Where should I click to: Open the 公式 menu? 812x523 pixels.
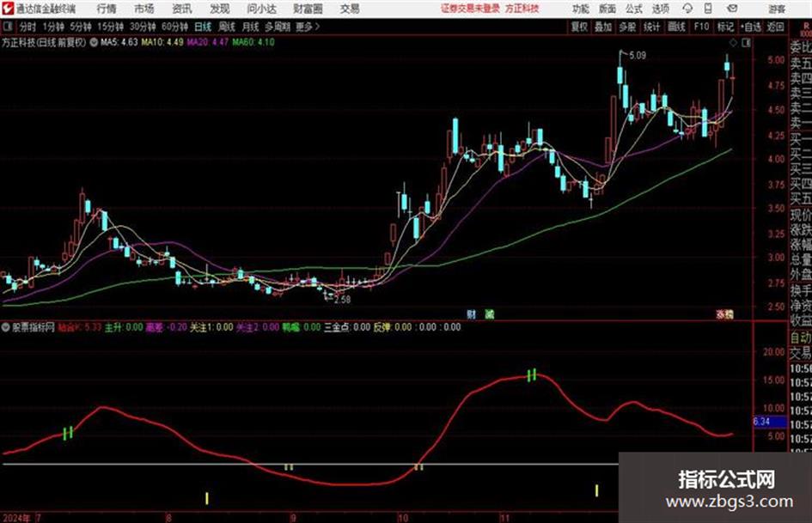[634, 9]
